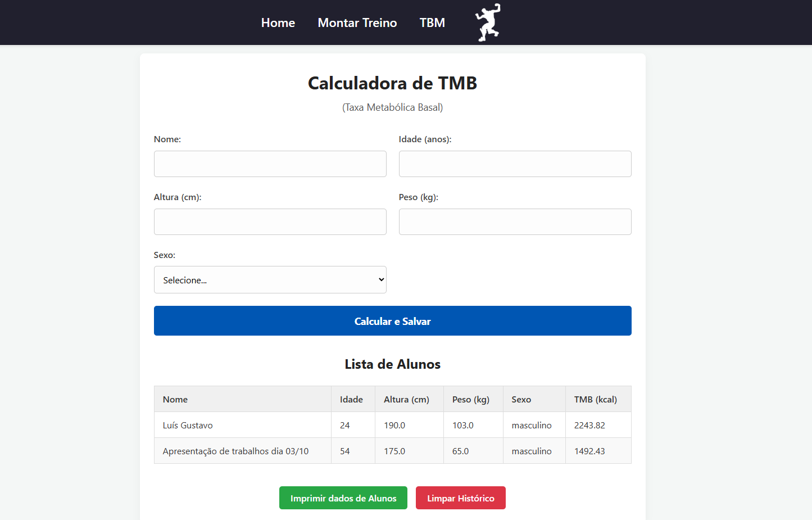
Task: Focus the Nome input field
Action: [x=270, y=164]
